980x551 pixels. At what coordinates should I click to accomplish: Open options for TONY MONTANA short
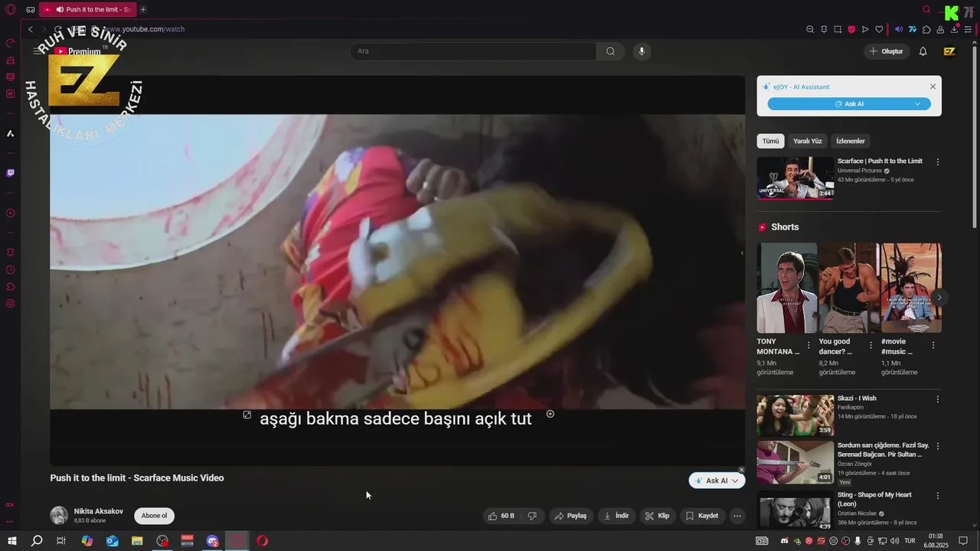pyautogui.click(x=808, y=345)
